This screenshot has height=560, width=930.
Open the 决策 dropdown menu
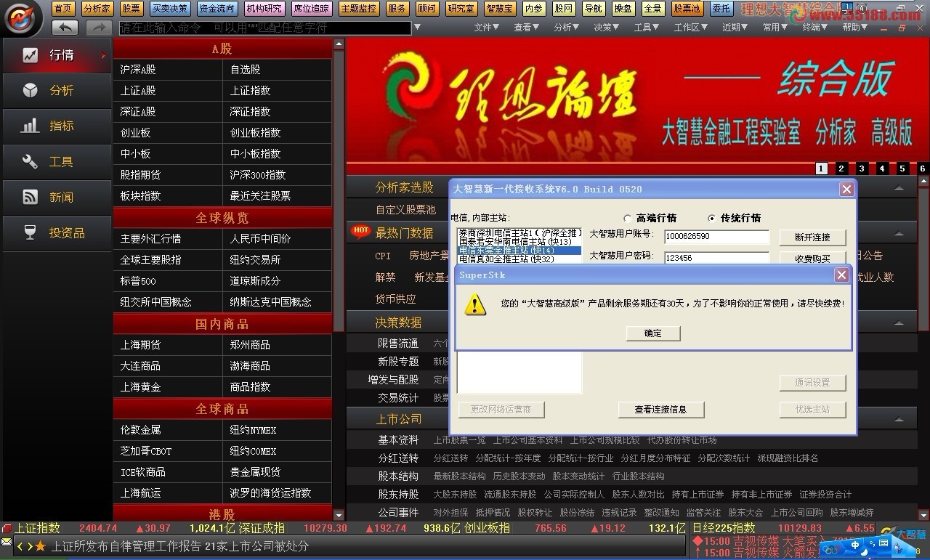tap(606, 28)
